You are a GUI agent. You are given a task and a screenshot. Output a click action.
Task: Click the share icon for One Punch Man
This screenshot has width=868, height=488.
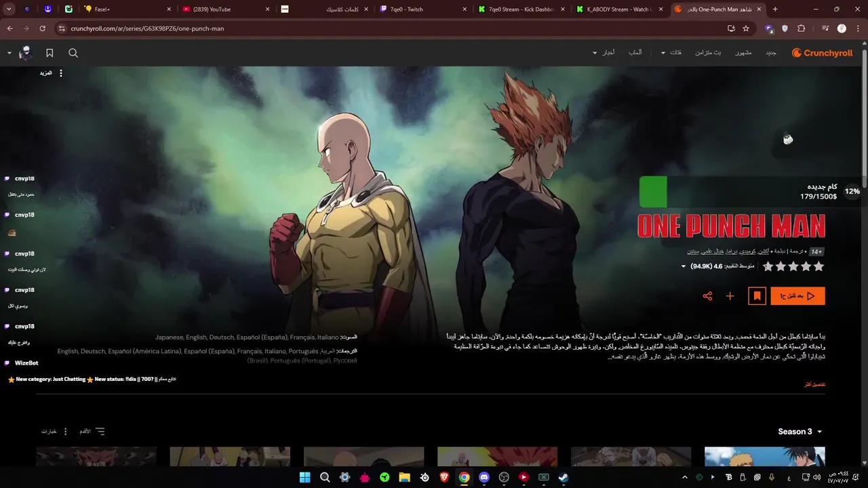pos(707,296)
